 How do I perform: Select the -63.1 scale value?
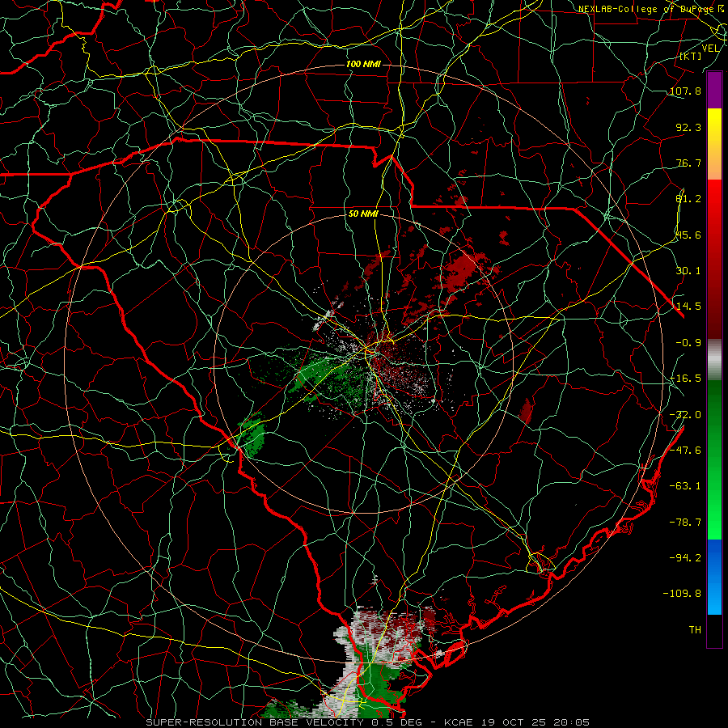pyautogui.click(x=685, y=485)
